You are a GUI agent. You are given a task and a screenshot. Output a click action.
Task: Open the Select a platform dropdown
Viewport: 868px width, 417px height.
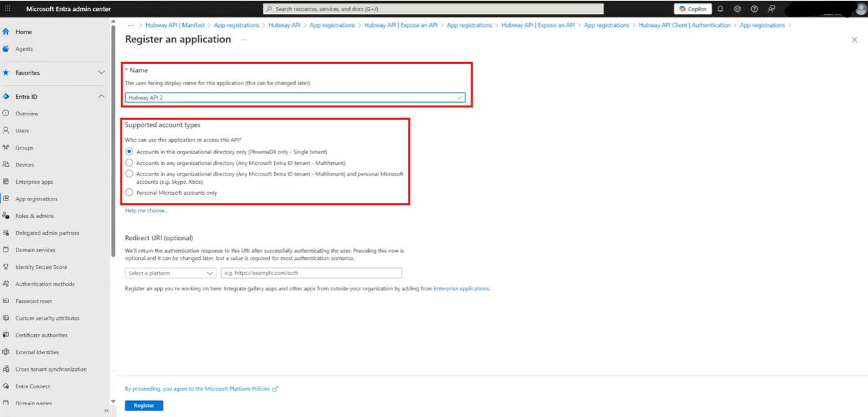(171, 273)
